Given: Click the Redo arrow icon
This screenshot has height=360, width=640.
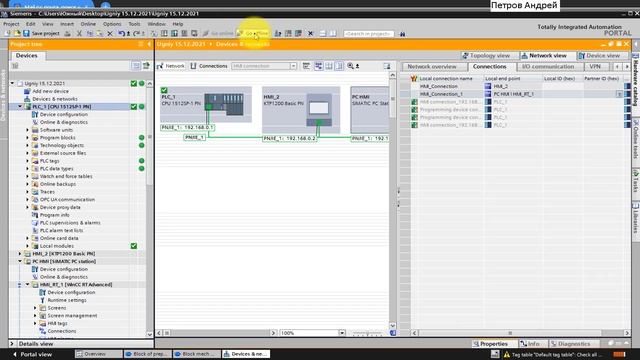Looking at the screenshot, I should (136, 33).
